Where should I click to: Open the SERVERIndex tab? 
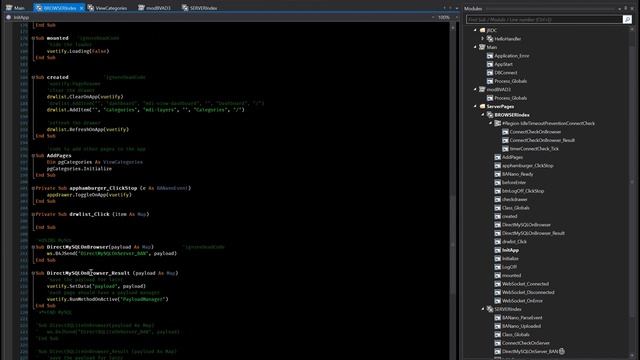point(200,8)
